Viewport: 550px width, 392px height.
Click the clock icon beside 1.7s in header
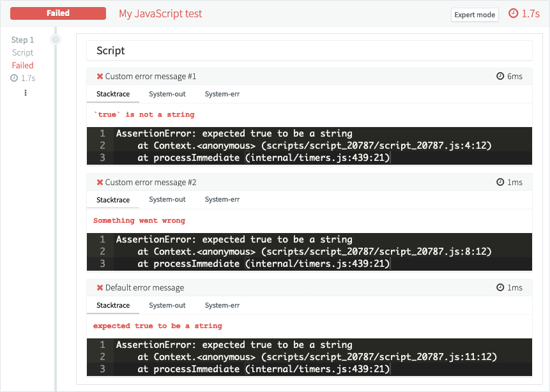tap(514, 13)
